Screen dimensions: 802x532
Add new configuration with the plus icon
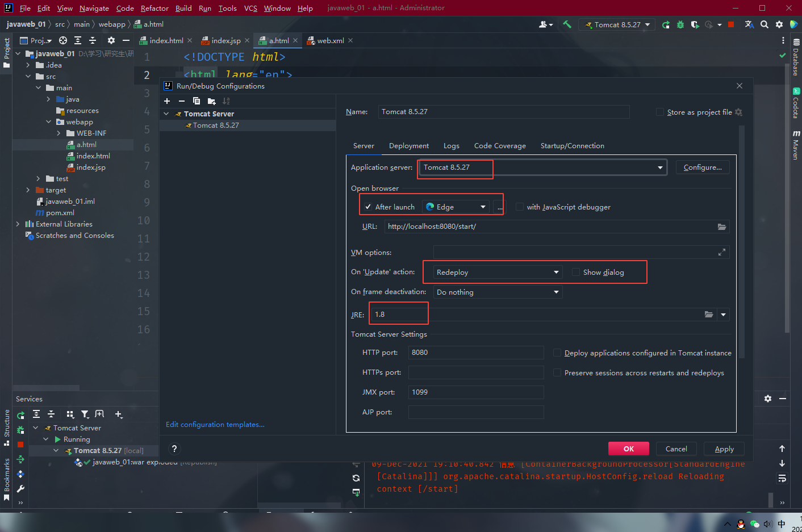[167, 101]
